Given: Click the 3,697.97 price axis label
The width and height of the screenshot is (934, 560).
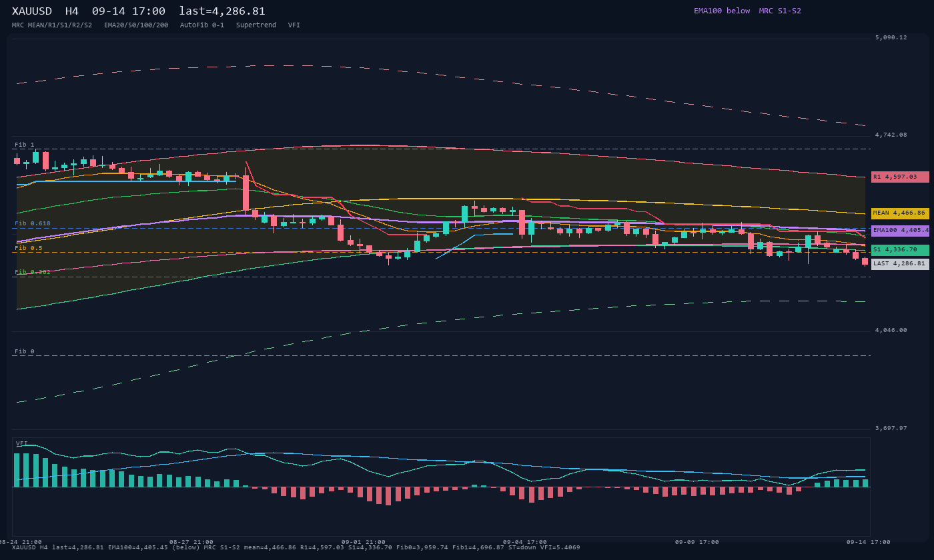Looking at the screenshot, I should pos(891,428).
